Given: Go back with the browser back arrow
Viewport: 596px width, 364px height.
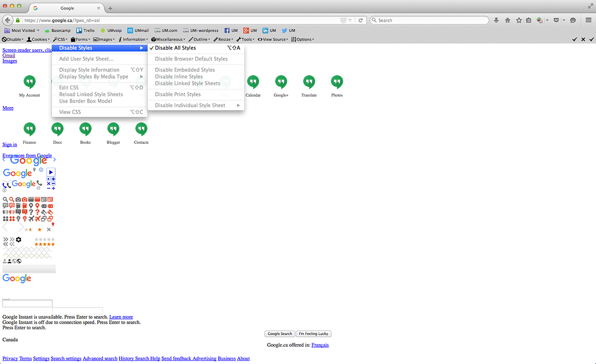Looking at the screenshot, I should coord(7,20).
